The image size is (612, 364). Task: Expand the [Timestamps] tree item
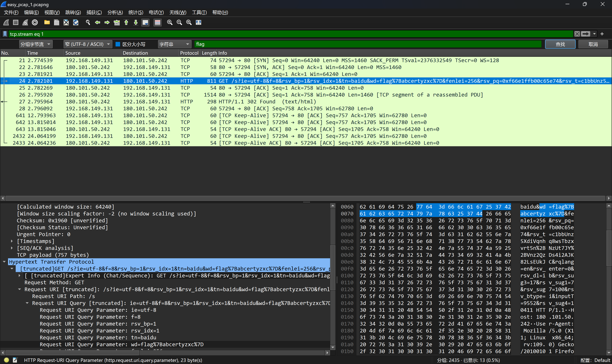point(12,241)
